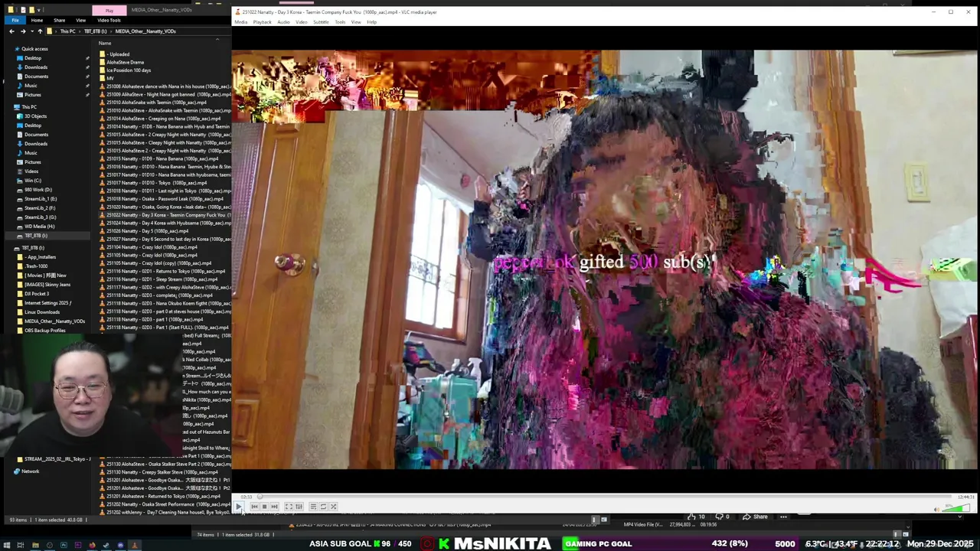The height and width of the screenshot is (551, 980).
Task: Click the Windows Start button
Action: click(x=7, y=546)
